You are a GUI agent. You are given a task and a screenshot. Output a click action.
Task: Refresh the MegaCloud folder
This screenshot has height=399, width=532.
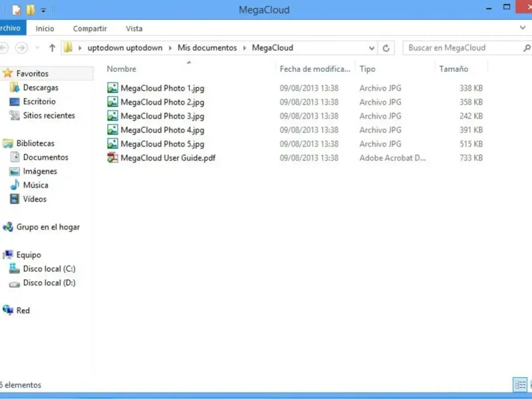[386, 48]
